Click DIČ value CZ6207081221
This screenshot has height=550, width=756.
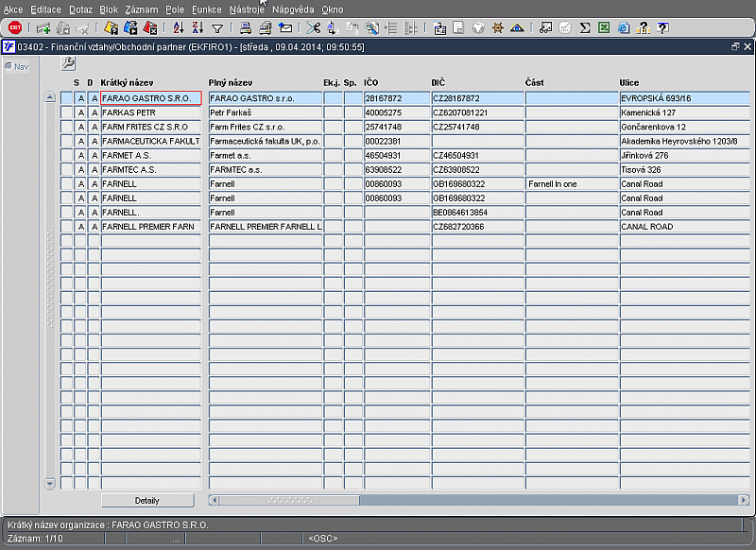[x=477, y=112]
